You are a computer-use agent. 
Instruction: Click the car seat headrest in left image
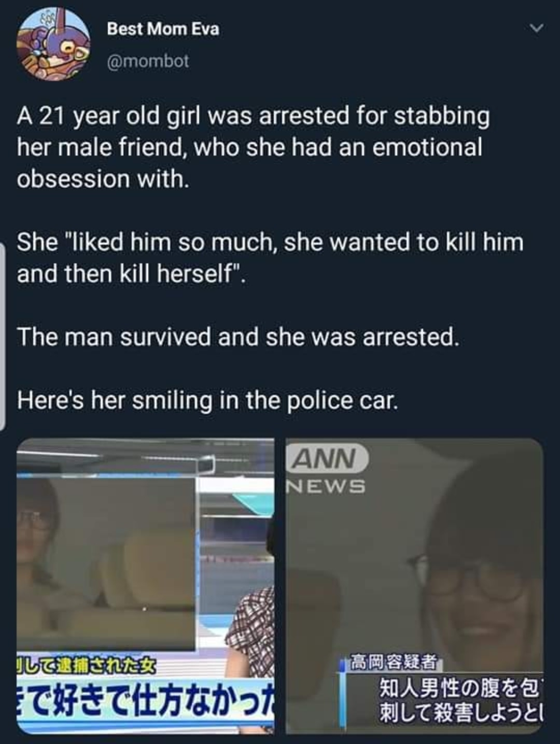(150, 570)
